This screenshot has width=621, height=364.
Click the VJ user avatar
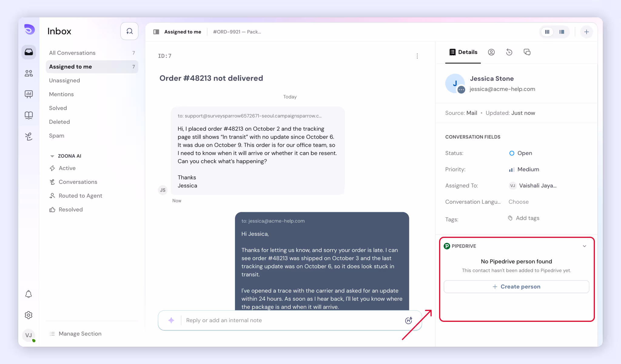pyautogui.click(x=29, y=335)
